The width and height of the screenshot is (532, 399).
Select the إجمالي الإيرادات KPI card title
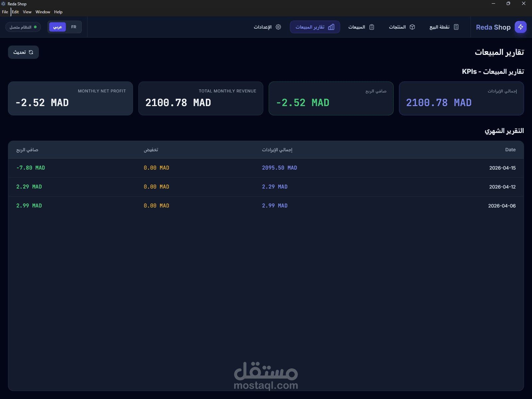(502, 91)
